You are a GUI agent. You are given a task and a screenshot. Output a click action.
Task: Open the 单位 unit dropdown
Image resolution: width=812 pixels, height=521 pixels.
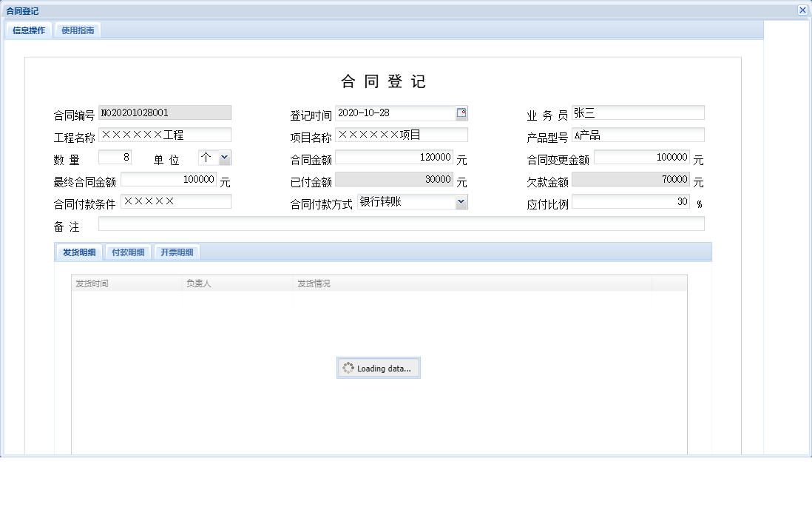(x=223, y=157)
